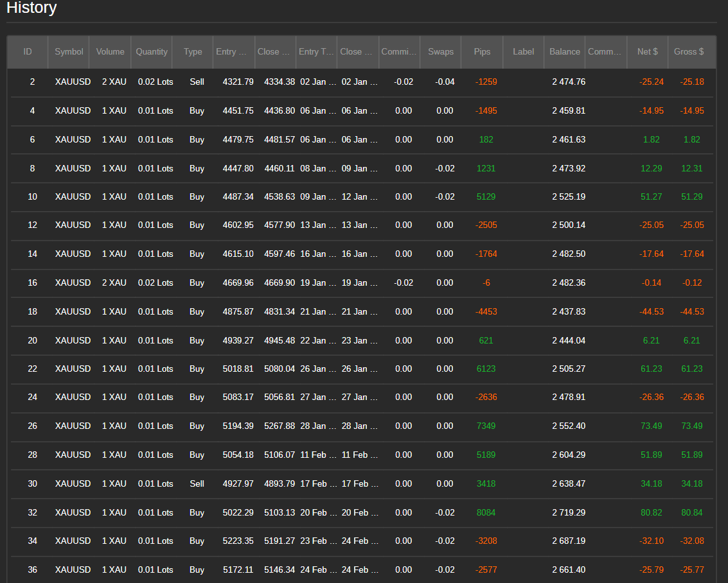Click pips value 182
Viewport: 728px width, 583px height.
coord(486,139)
